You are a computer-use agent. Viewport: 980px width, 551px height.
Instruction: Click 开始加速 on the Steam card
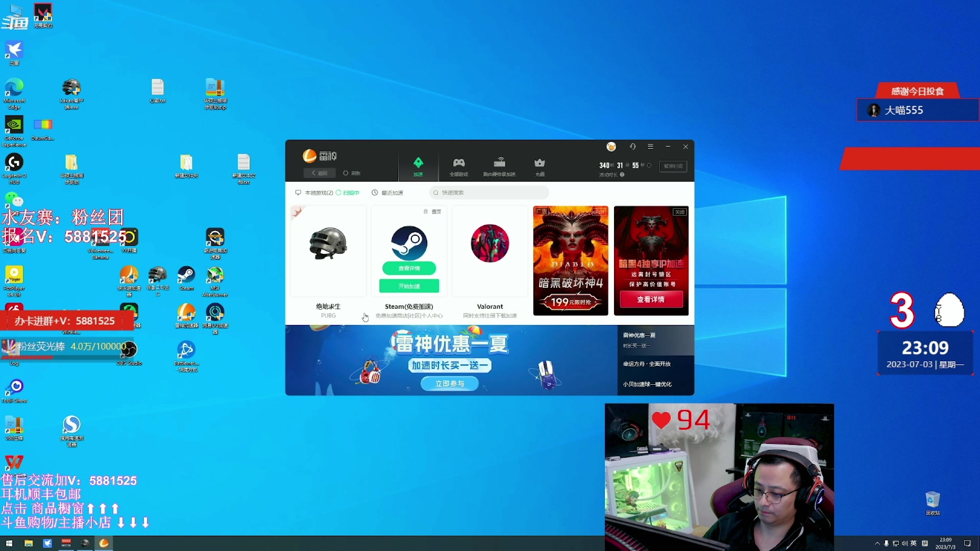tap(409, 286)
